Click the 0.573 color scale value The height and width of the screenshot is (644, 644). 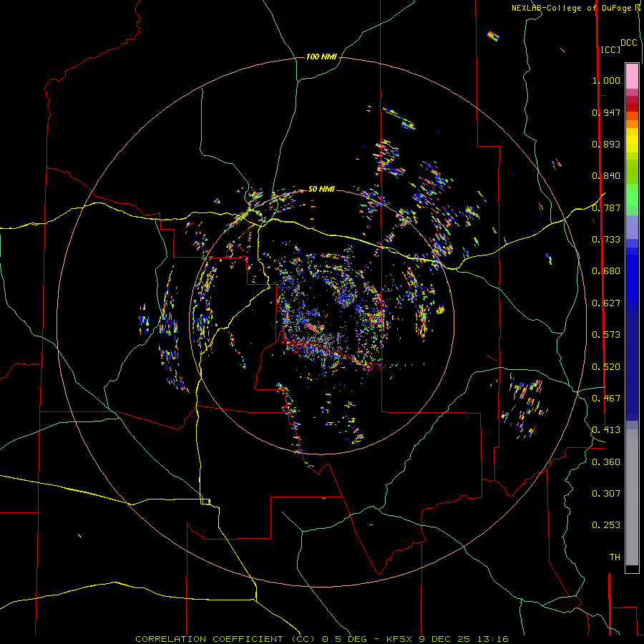click(606, 335)
